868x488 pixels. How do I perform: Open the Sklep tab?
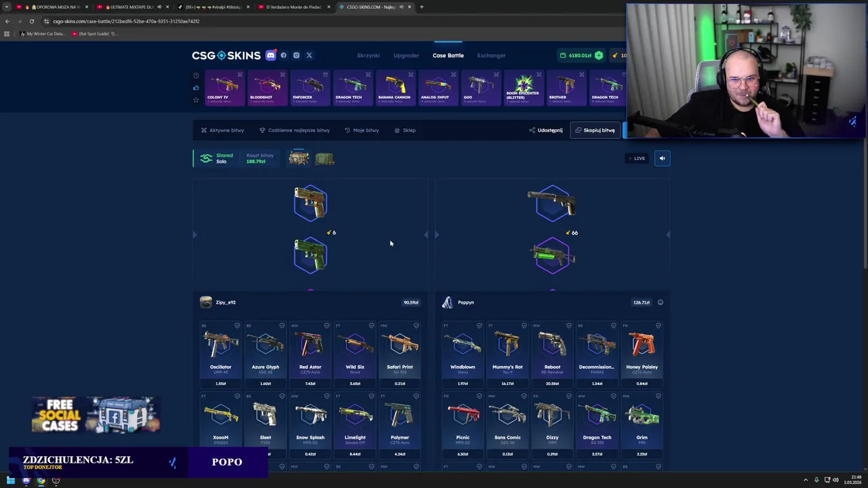point(405,130)
